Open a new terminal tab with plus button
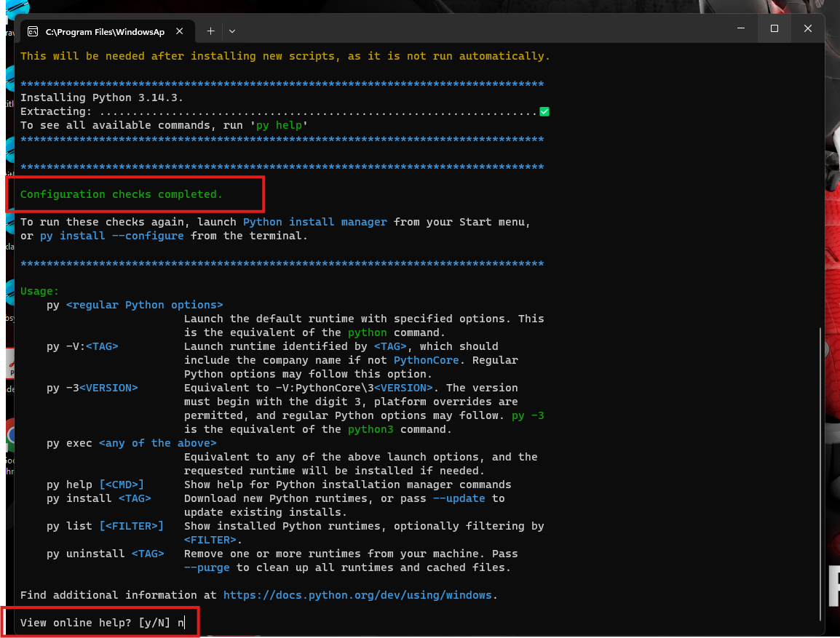840x638 pixels. 210,31
